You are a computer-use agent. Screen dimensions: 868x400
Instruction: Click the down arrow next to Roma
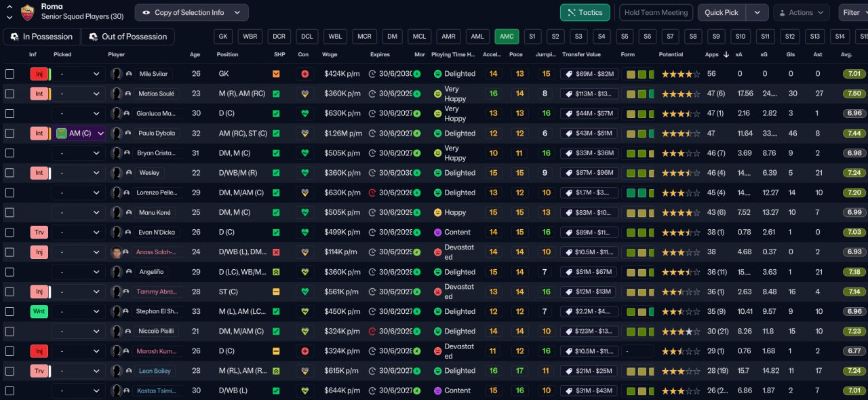click(9, 17)
